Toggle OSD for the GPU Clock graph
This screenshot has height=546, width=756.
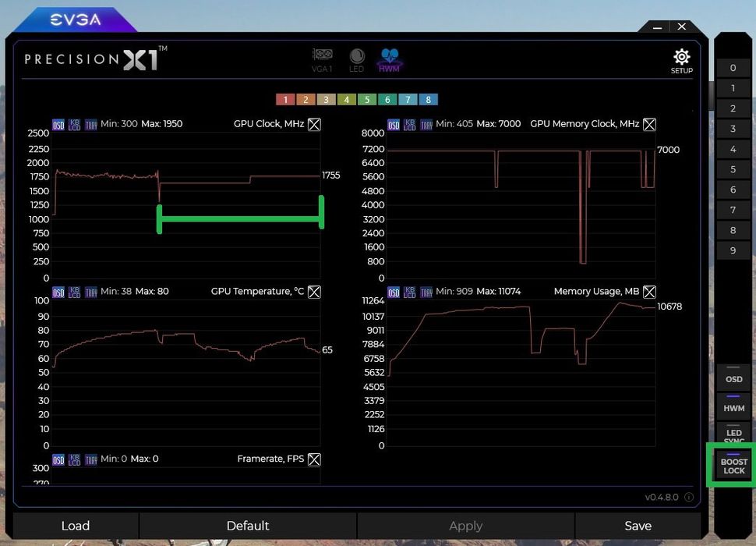pyautogui.click(x=58, y=124)
